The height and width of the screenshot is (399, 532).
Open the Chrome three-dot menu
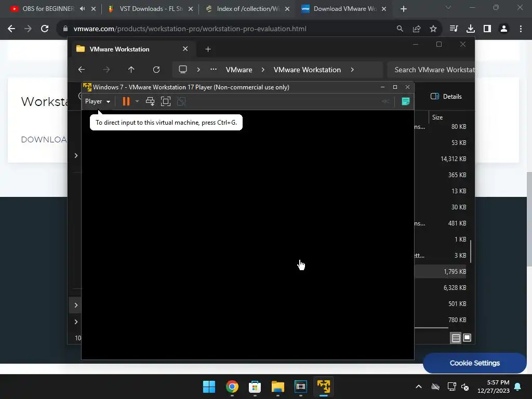click(521, 29)
